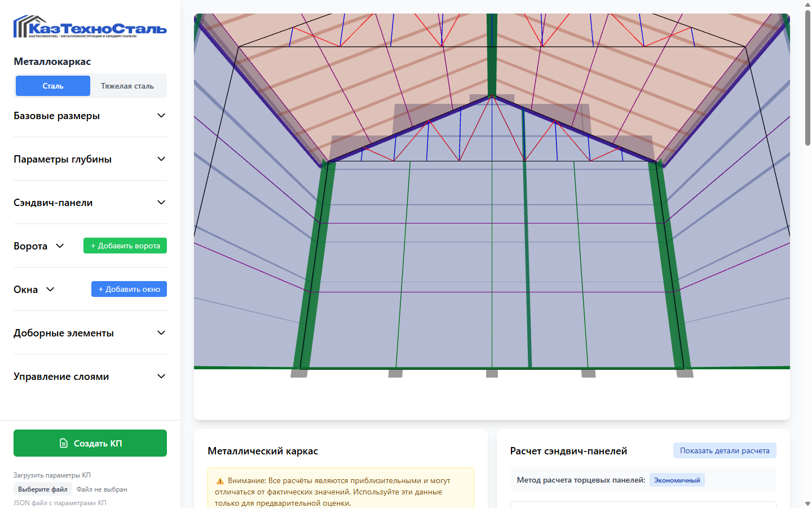Expand the Ворота section chevron
This screenshot has height=508, width=812.
point(60,246)
